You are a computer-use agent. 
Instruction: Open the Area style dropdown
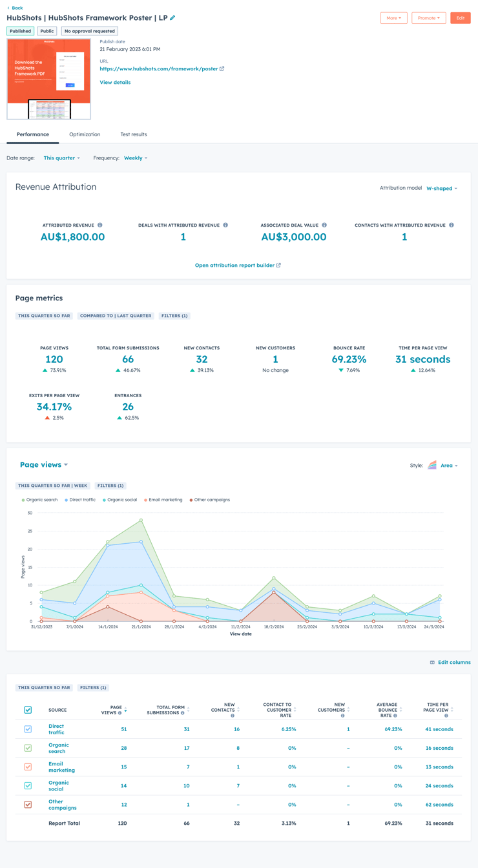click(x=448, y=466)
